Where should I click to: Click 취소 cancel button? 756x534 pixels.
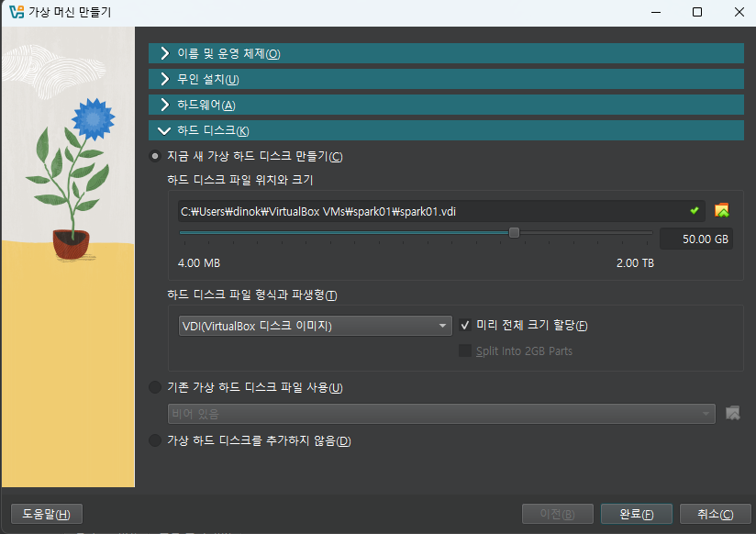point(716,514)
